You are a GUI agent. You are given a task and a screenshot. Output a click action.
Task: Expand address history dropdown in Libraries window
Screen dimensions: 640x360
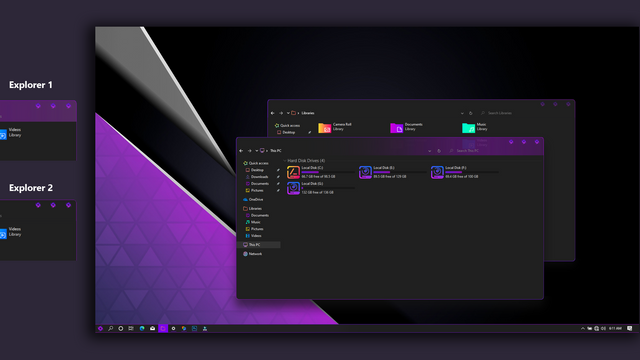(x=462, y=113)
